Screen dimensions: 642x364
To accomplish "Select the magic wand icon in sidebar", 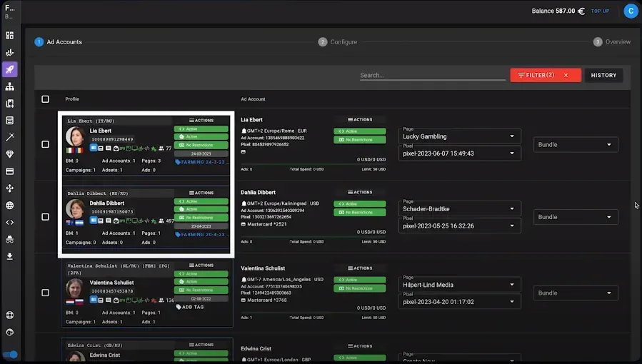I will [10, 138].
